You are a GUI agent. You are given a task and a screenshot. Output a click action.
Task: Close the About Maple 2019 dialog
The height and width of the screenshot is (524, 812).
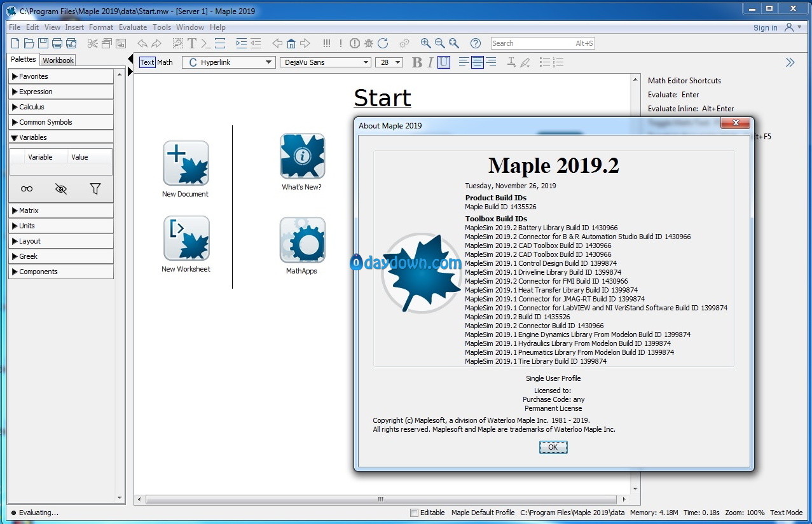coord(736,123)
